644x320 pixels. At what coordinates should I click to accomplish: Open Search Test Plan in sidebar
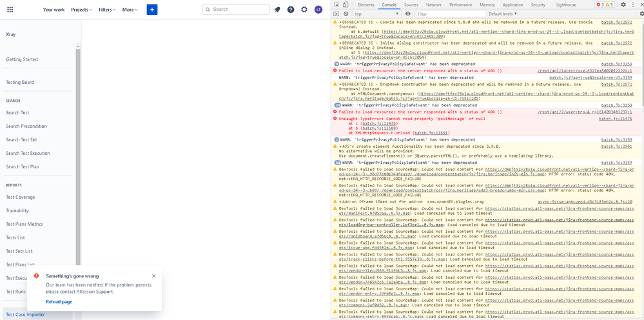coord(23,167)
